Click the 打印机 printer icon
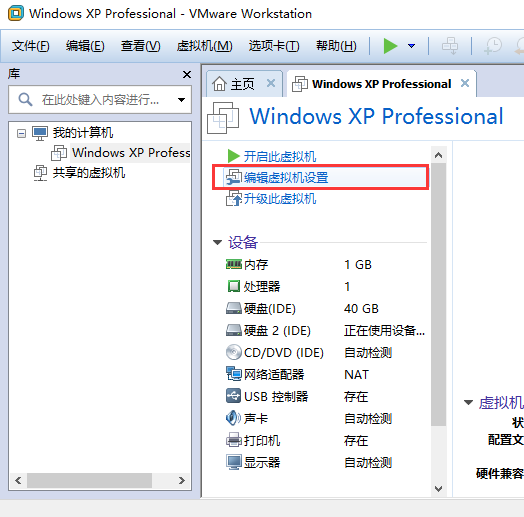This screenshot has width=524, height=517. click(x=234, y=440)
